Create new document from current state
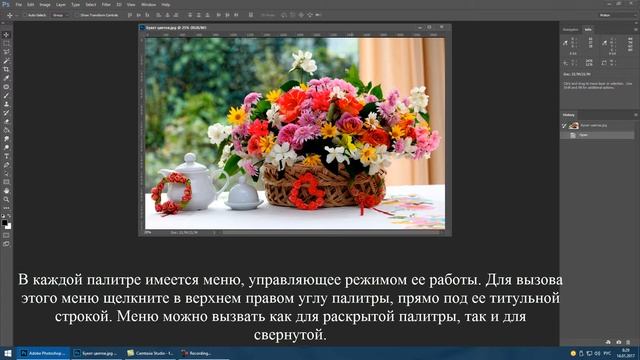The width and height of the screenshot is (640, 360). 608,342
